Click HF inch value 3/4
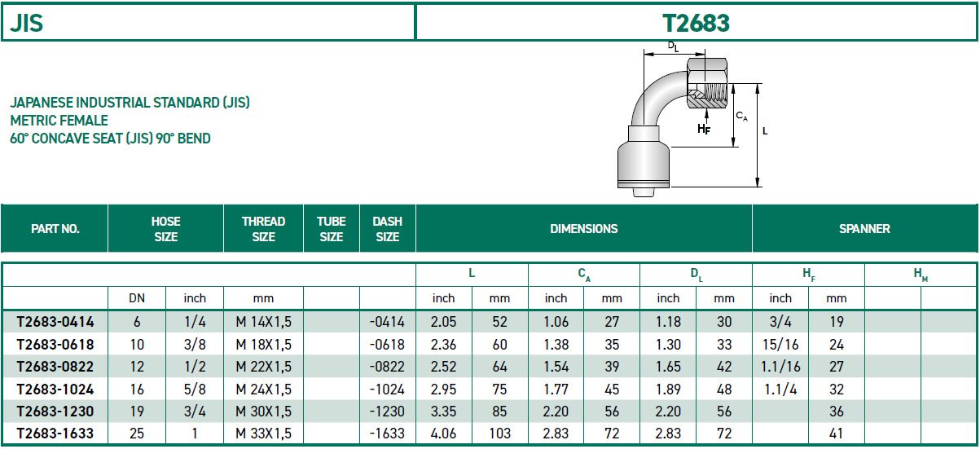 point(780,322)
